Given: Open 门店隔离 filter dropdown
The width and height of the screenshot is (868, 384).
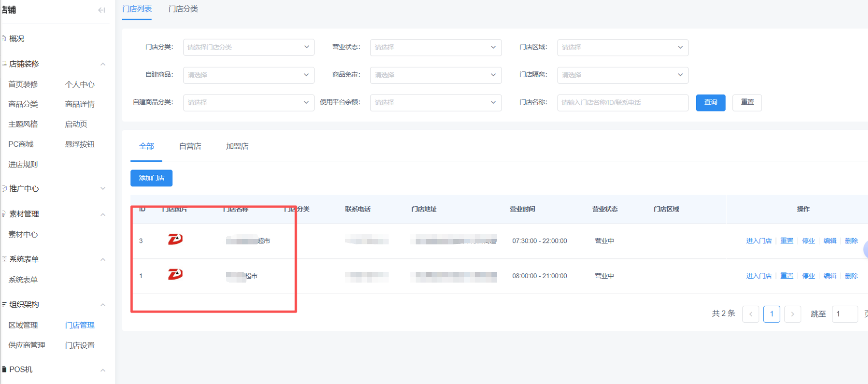Looking at the screenshot, I should pos(623,75).
